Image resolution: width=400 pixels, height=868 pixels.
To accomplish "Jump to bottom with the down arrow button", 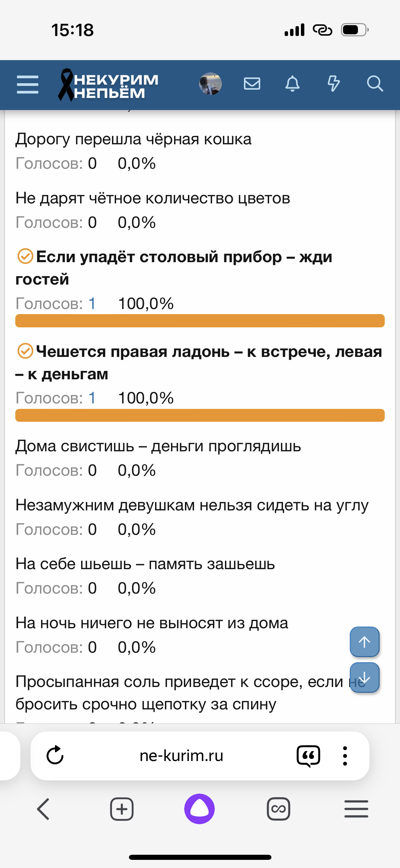I will point(364,677).
